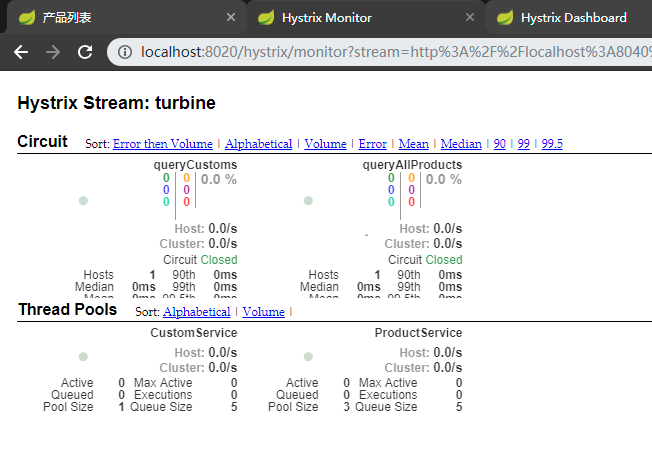Close the Hystrix Monitor tab

471,18
